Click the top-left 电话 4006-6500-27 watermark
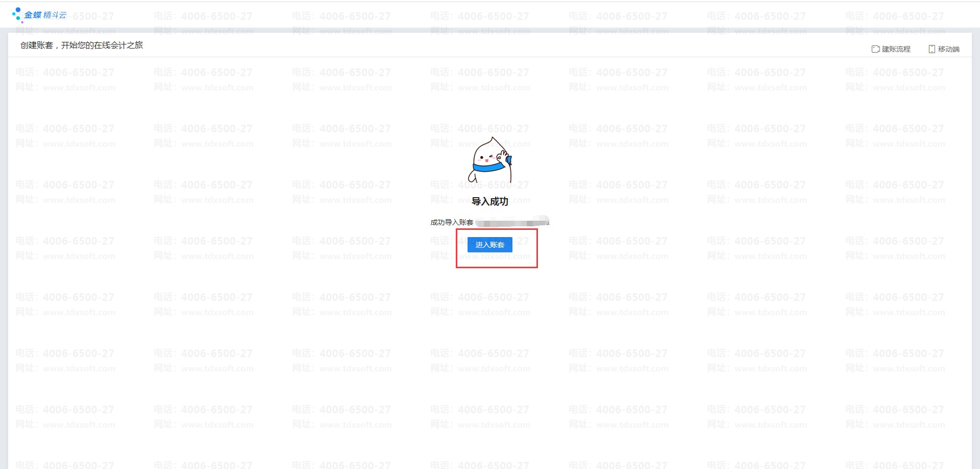This screenshot has height=469, width=980. (x=65, y=73)
